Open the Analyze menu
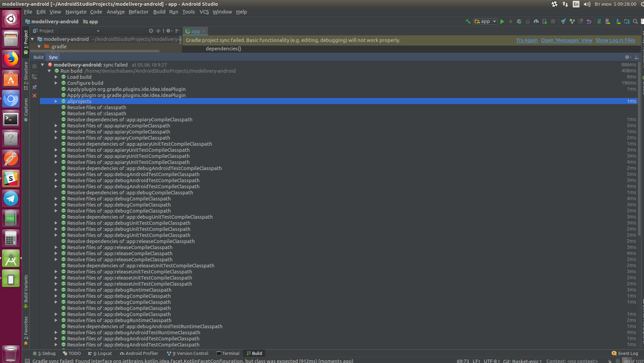 coord(116,12)
